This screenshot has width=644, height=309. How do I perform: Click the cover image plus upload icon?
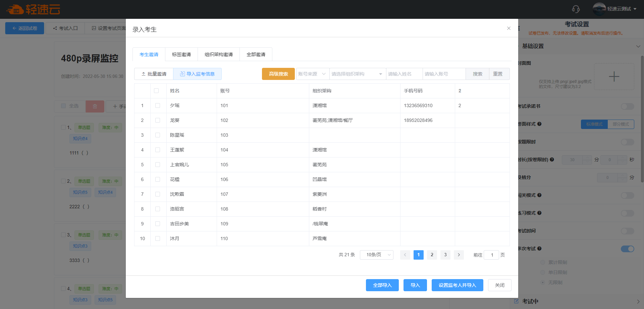click(x=614, y=77)
